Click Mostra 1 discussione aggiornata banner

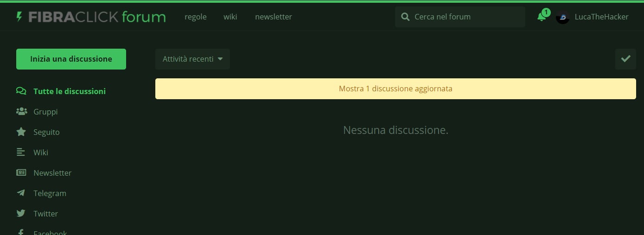395,89
